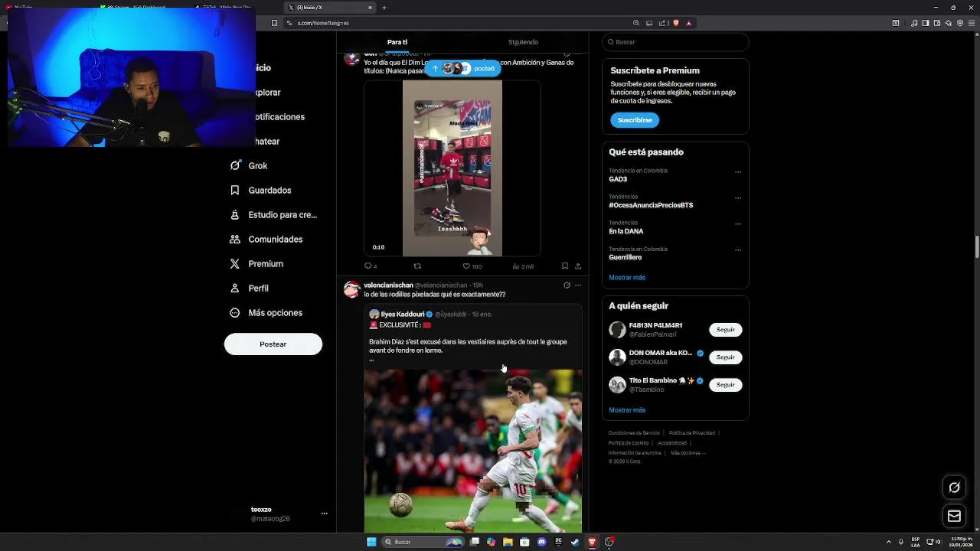The height and width of the screenshot is (551, 980).
Task: Open Windows Start menu
Action: point(371,542)
